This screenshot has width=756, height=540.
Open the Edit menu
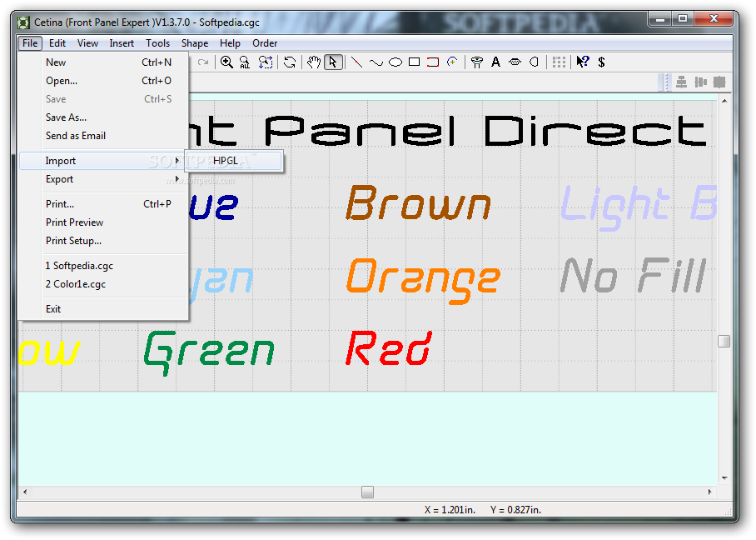click(x=57, y=43)
